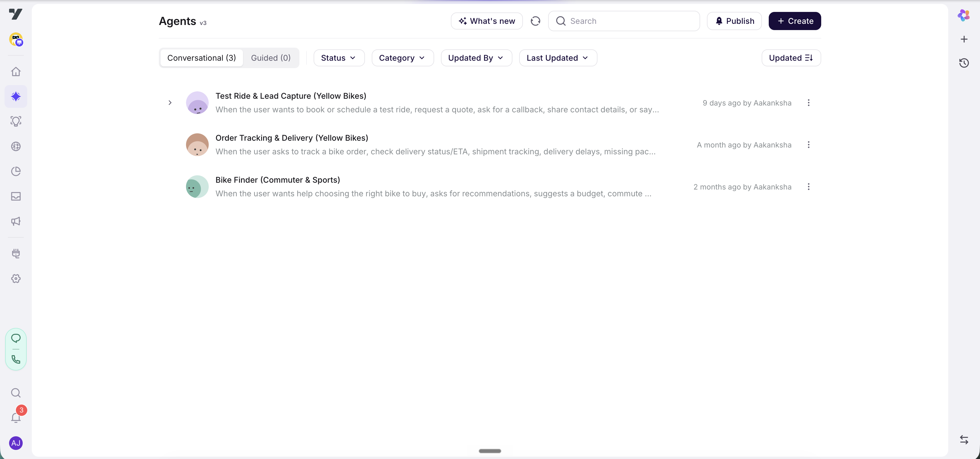This screenshot has width=980, height=459.
Task: Open notifications bell with 3 badge
Action: tap(16, 418)
